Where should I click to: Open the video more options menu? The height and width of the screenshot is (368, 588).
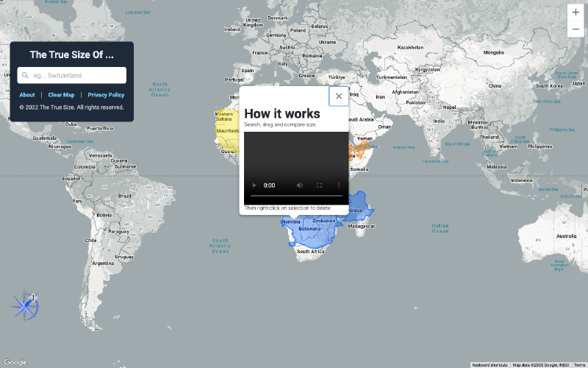tap(339, 185)
